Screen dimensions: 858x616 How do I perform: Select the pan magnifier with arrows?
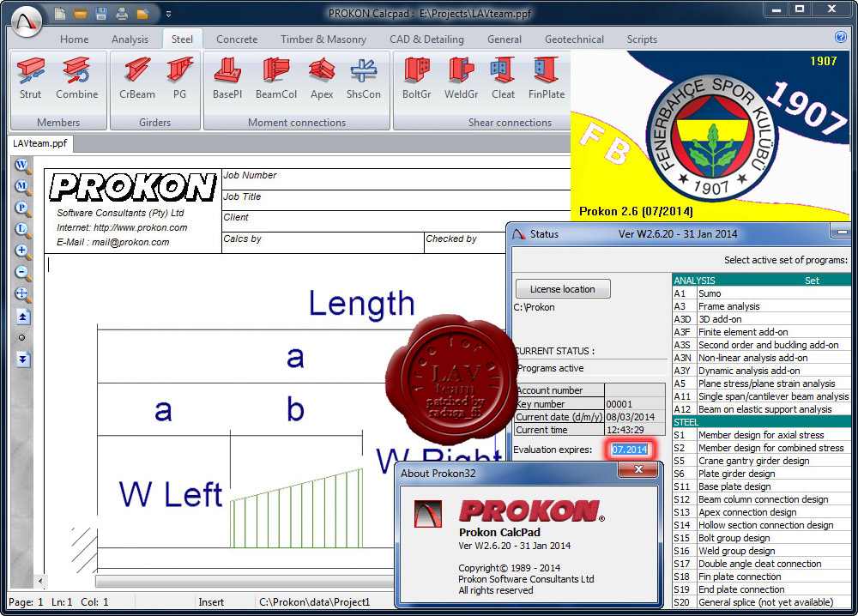[x=22, y=294]
